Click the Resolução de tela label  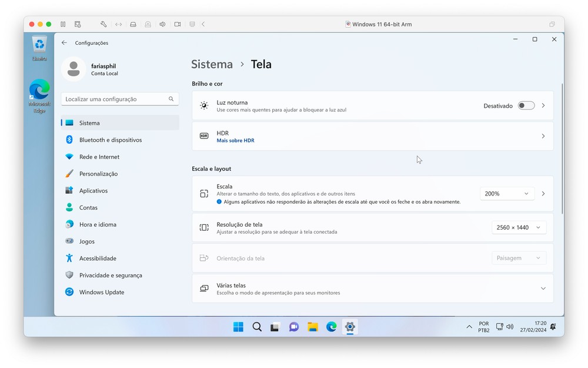239,224
